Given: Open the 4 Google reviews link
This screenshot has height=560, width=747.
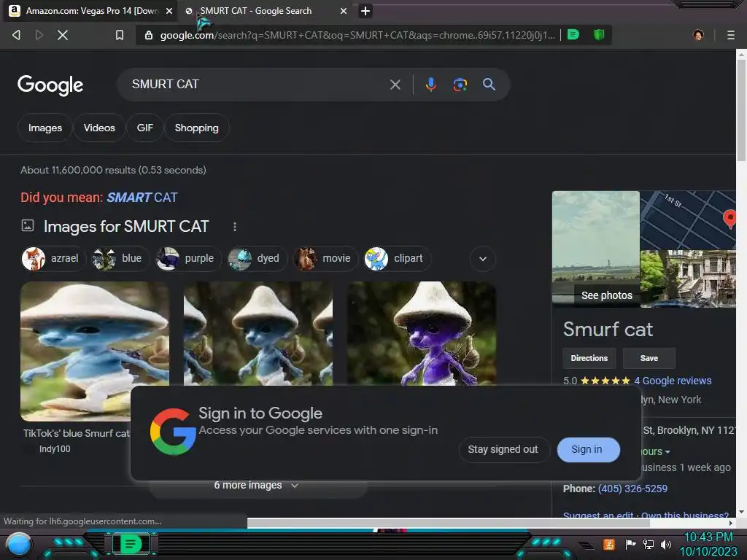Looking at the screenshot, I should pos(673,381).
